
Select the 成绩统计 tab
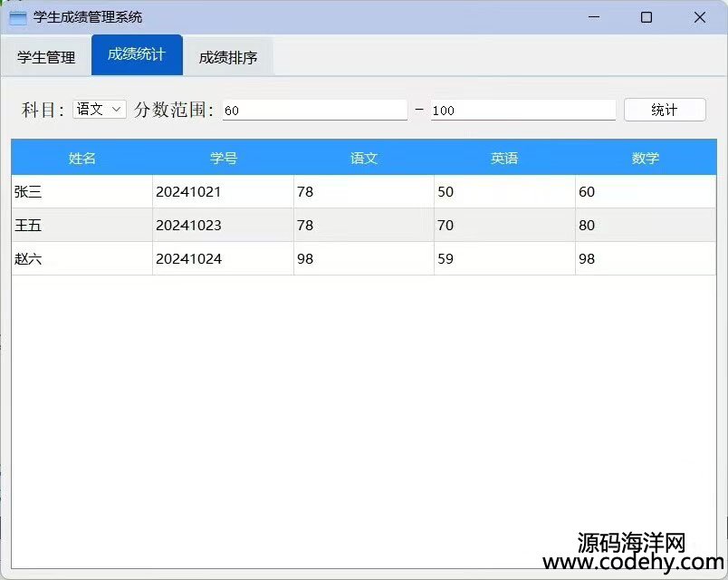click(137, 55)
